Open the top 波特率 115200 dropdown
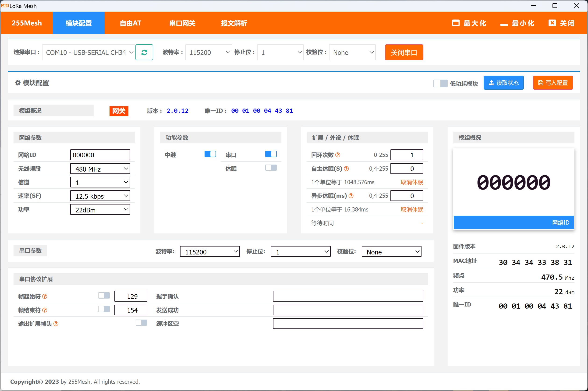The image size is (588, 391). [x=209, y=52]
